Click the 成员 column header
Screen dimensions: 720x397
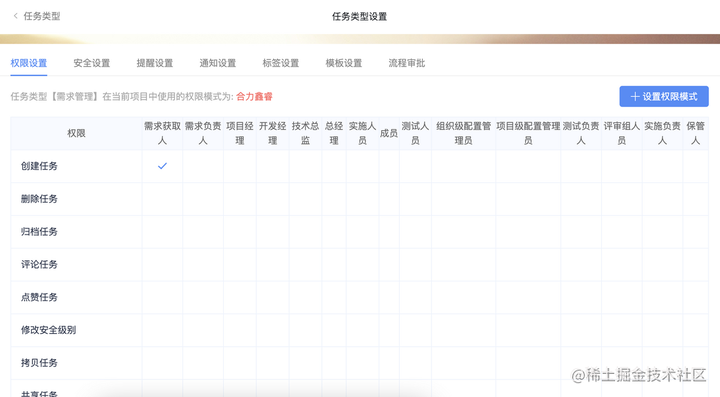pyautogui.click(x=389, y=133)
